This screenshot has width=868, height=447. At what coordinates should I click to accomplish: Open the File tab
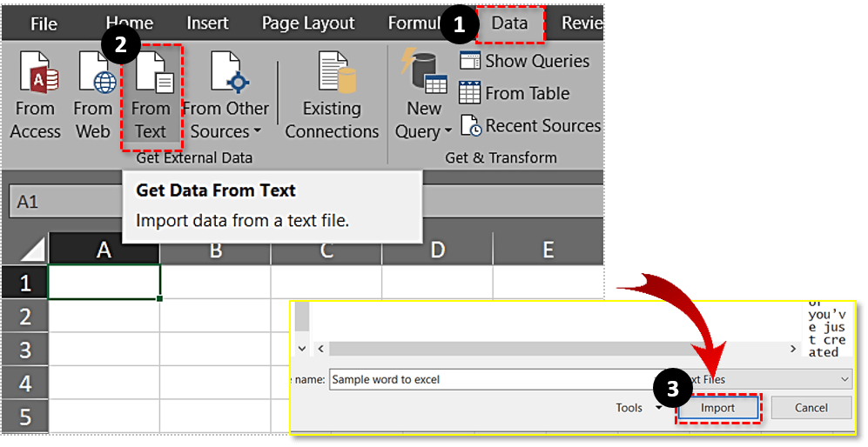point(44,23)
